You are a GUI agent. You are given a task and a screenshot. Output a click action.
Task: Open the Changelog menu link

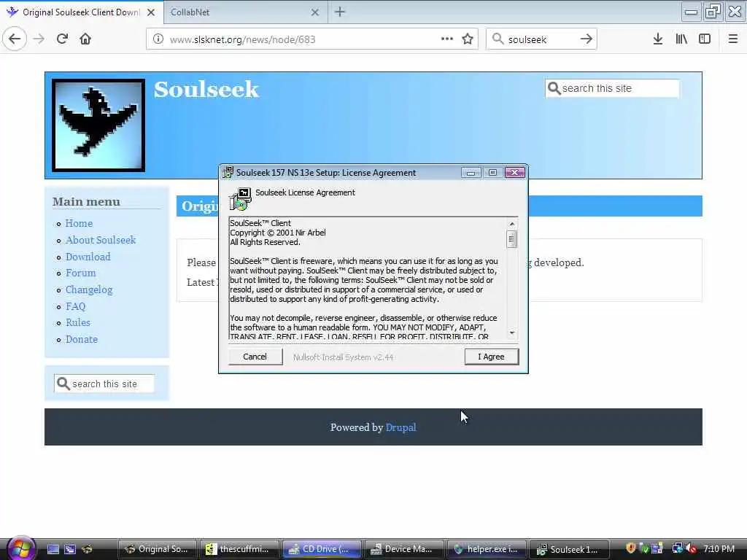(89, 289)
